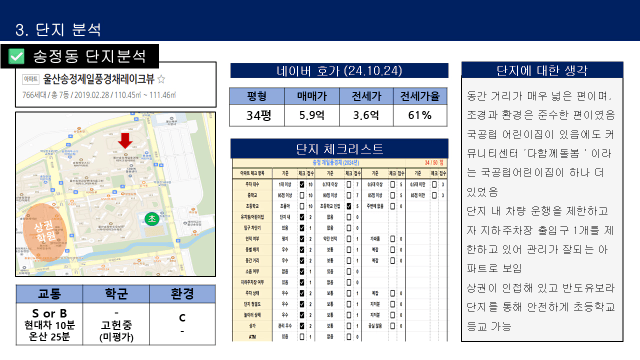
Task: Select the 5.9억 매매가 cell
Action: tap(312, 116)
